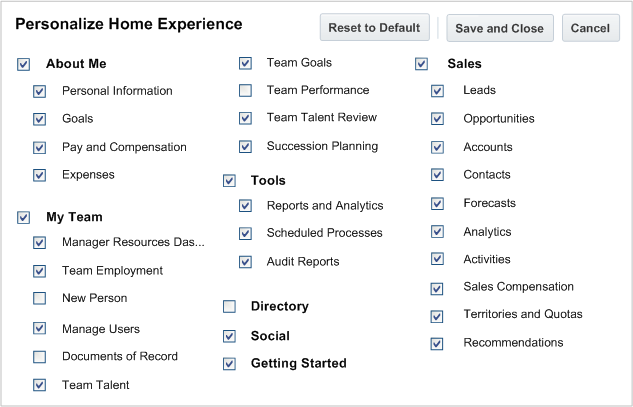Screen dimensions: 633x407
Task: Enable the Directory checkbox
Action: point(229,307)
